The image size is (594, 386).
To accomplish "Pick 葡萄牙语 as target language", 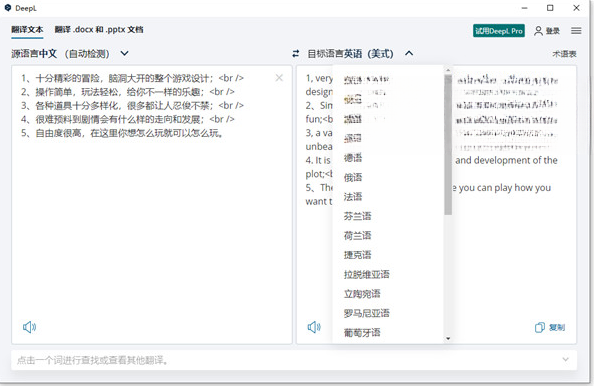I will point(362,333).
